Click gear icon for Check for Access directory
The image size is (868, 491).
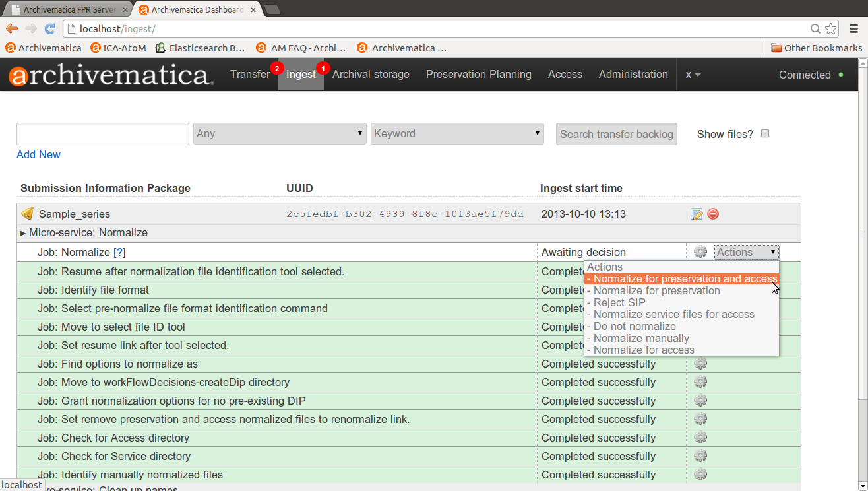(x=700, y=438)
